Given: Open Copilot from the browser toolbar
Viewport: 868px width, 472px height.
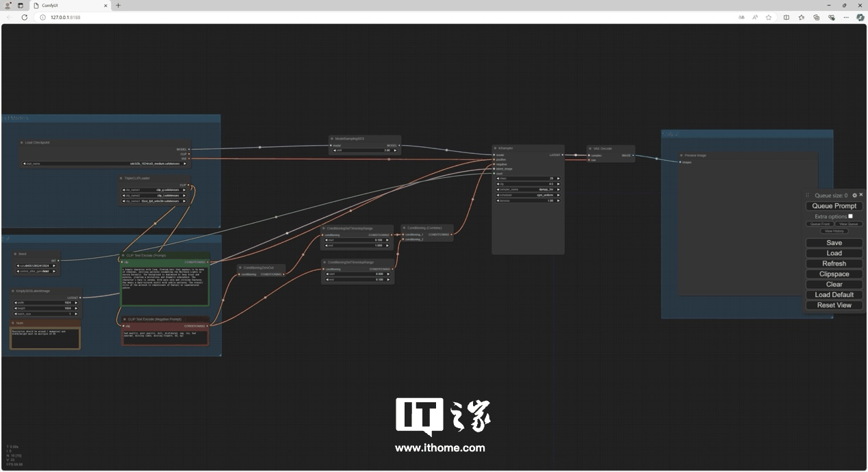Looking at the screenshot, I should pyautogui.click(x=860, y=17).
